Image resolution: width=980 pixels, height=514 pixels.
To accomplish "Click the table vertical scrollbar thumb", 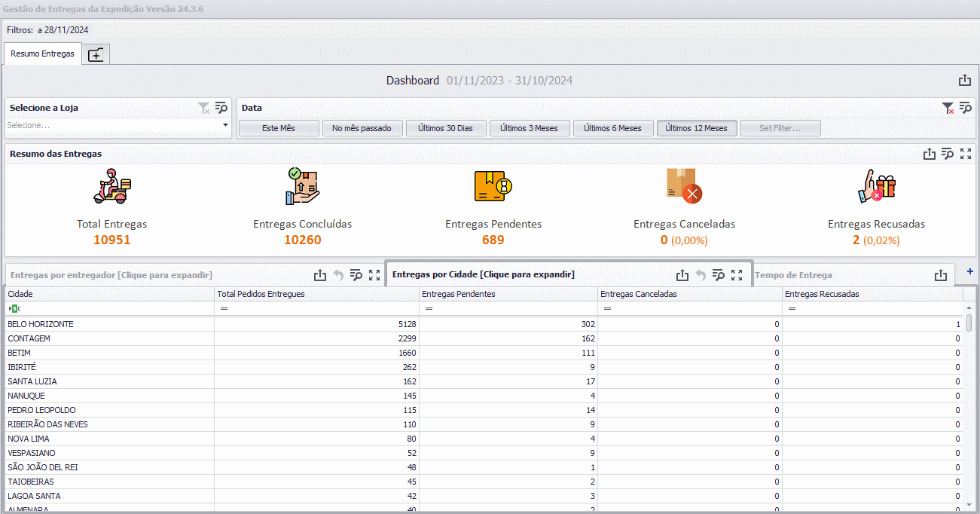I will [969, 323].
